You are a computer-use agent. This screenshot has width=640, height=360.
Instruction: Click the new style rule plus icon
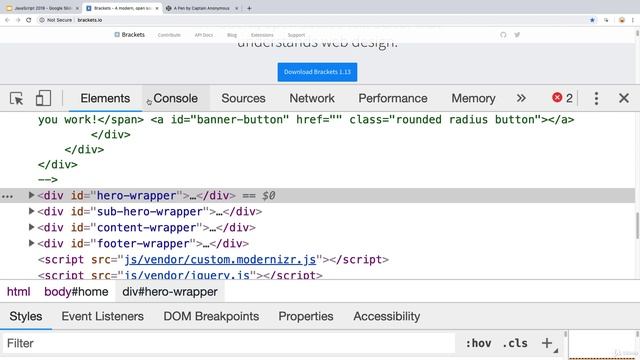click(x=547, y=343)
